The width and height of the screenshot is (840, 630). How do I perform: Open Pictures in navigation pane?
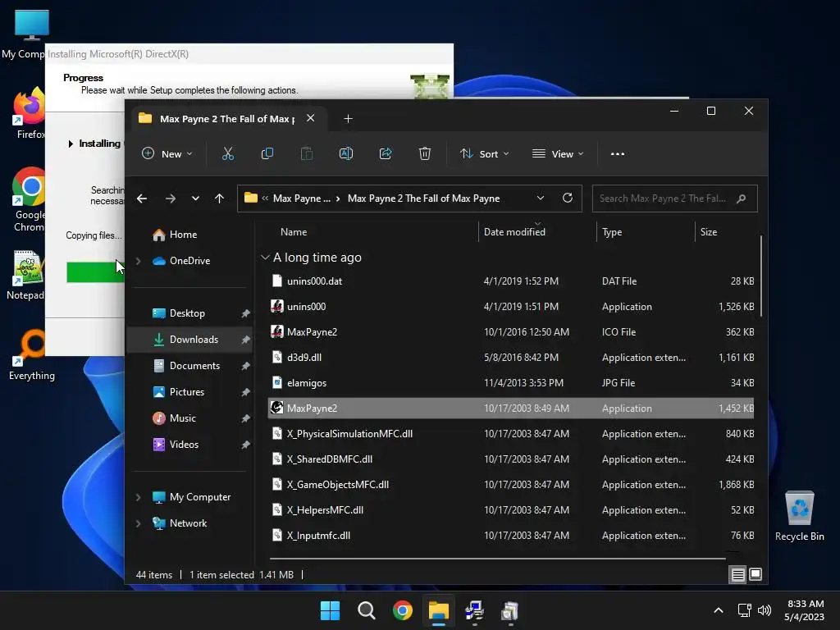click(x=178, y=392)
